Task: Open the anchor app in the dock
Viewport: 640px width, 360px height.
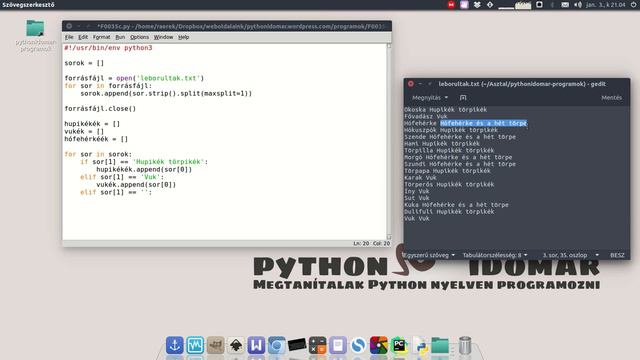Action: (175, 345)
